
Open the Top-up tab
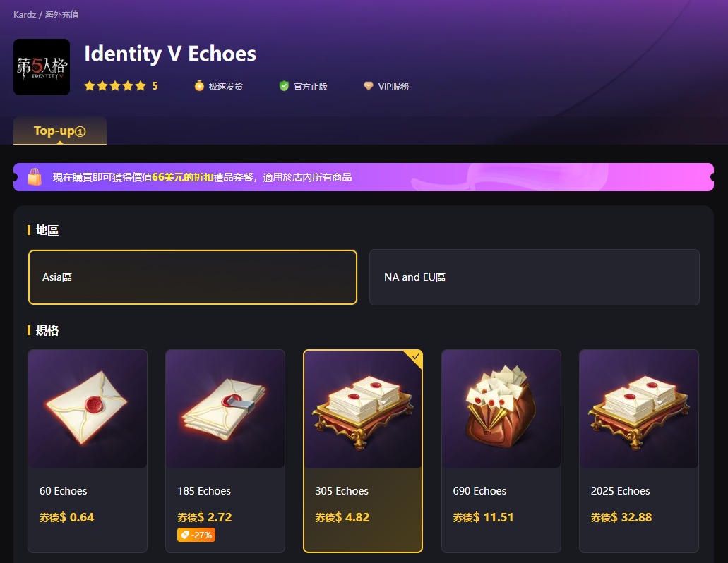(x=60, y=131)
